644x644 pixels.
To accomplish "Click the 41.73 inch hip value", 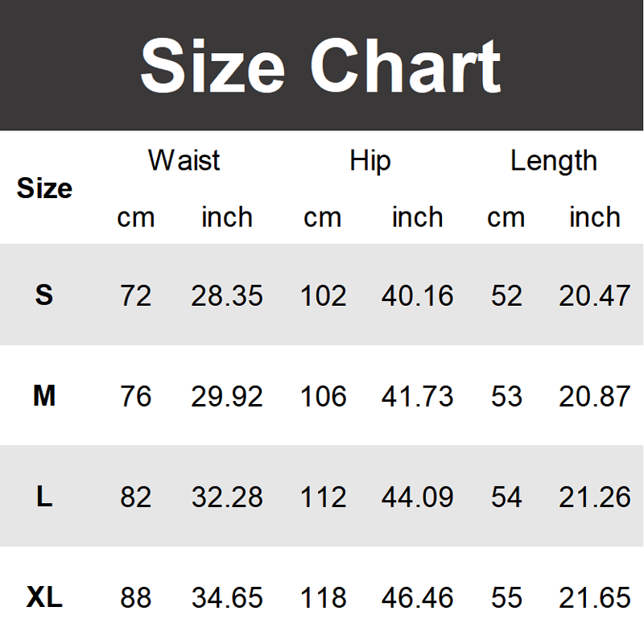I will [417, 396].
